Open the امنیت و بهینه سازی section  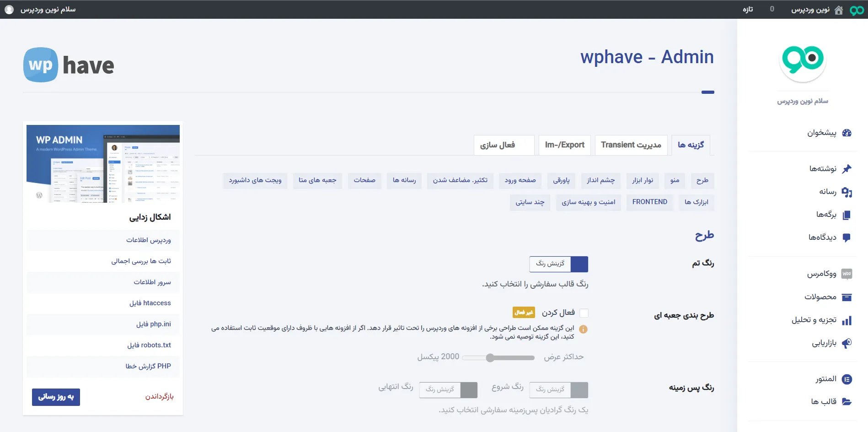pyautogui.click(x=589, y=202)
